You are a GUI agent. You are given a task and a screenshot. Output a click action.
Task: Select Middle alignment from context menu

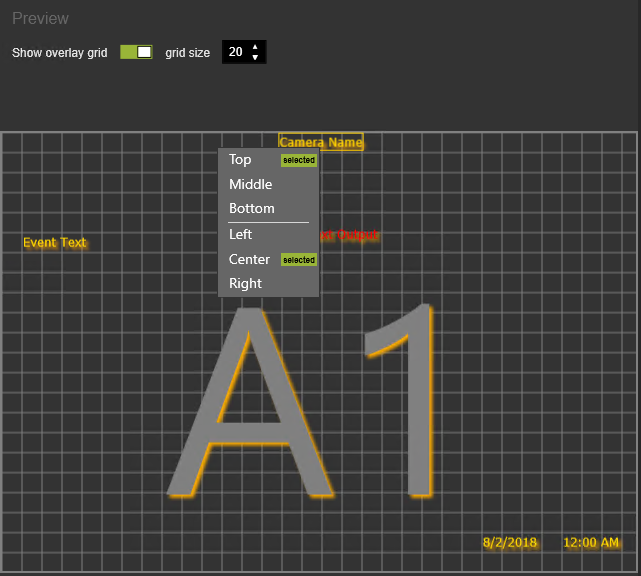[250, 184]
